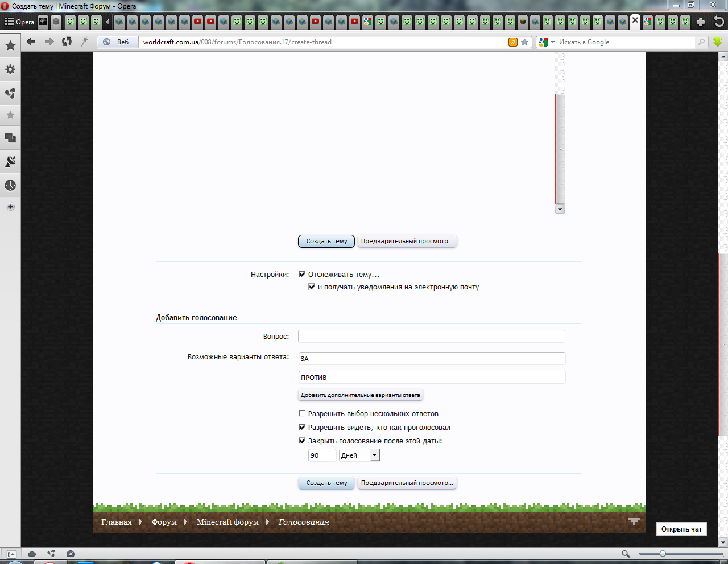Screen dimensions: 728x564
Task: Toggle email notification checkbox
Action: [x=312, y=287]
